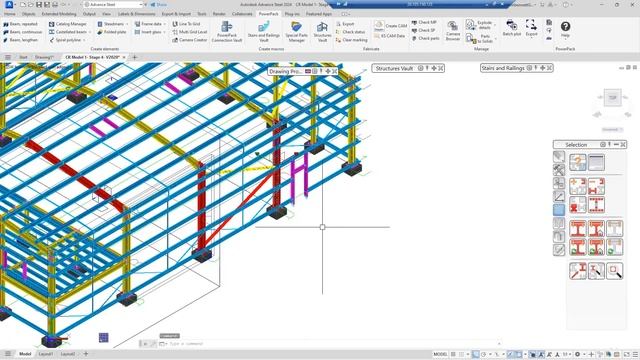Open Structures Vault ribbon button
Screen dimensions: 640x360
tap(322, 31)
